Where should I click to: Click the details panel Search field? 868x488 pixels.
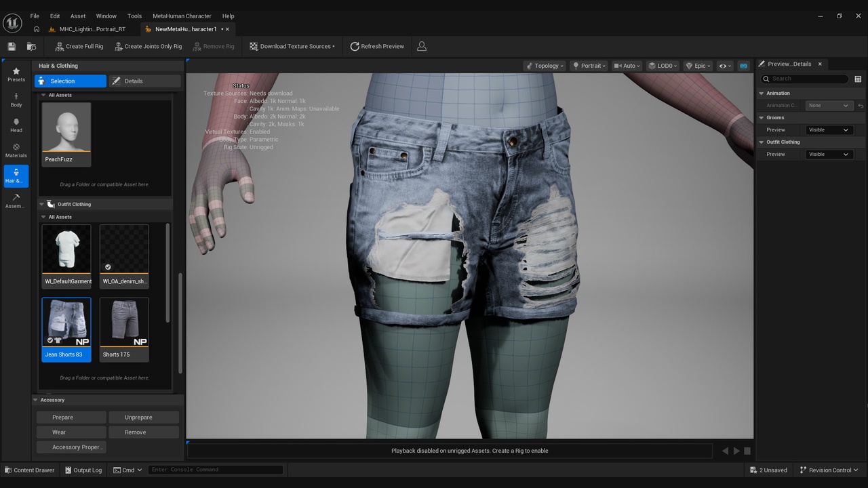[x=804, y=79]
